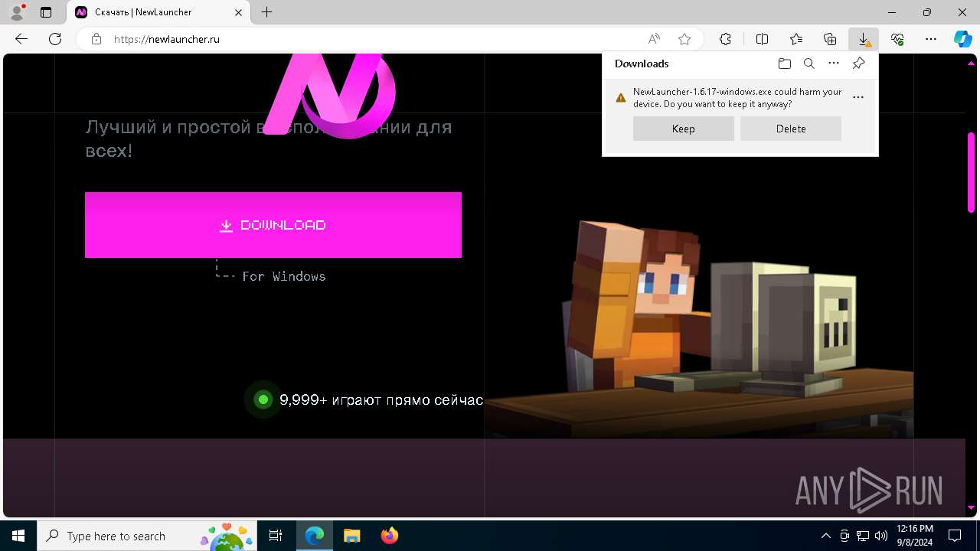
Task: Open the notification center icon
Action: coord(955,536)
